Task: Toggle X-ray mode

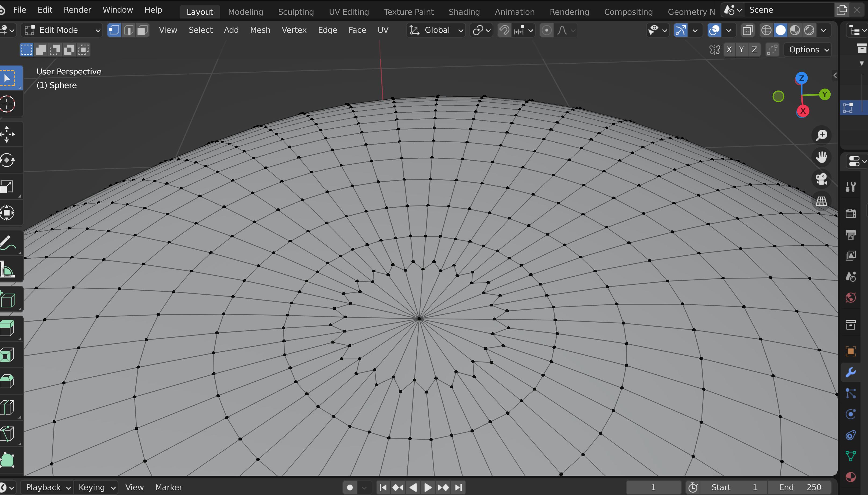Action: click(747, 30)
